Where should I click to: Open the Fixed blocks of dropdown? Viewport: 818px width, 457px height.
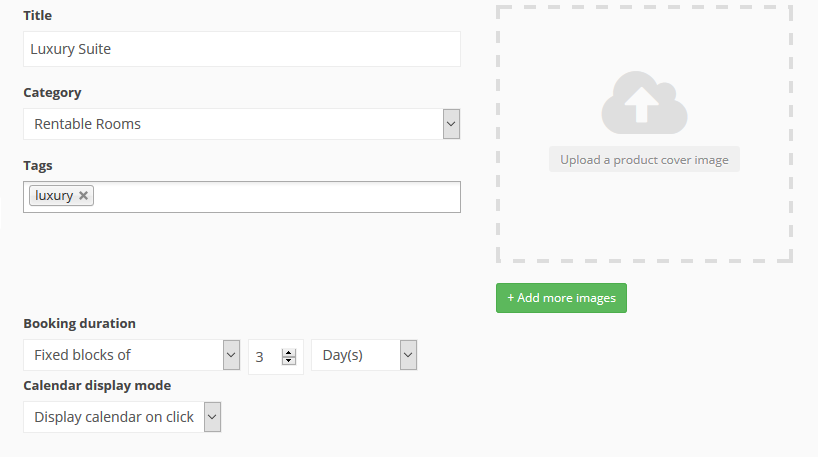point(131,355)
